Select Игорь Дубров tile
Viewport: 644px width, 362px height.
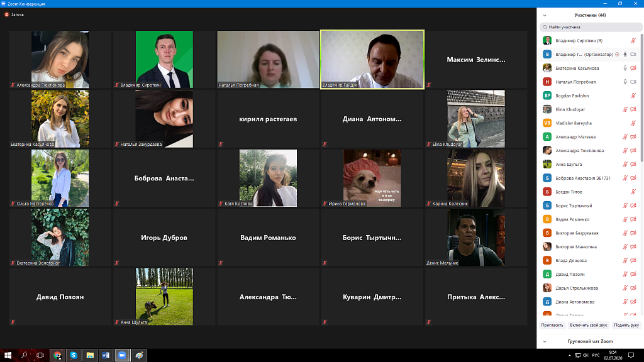click(x=164, y=237)
